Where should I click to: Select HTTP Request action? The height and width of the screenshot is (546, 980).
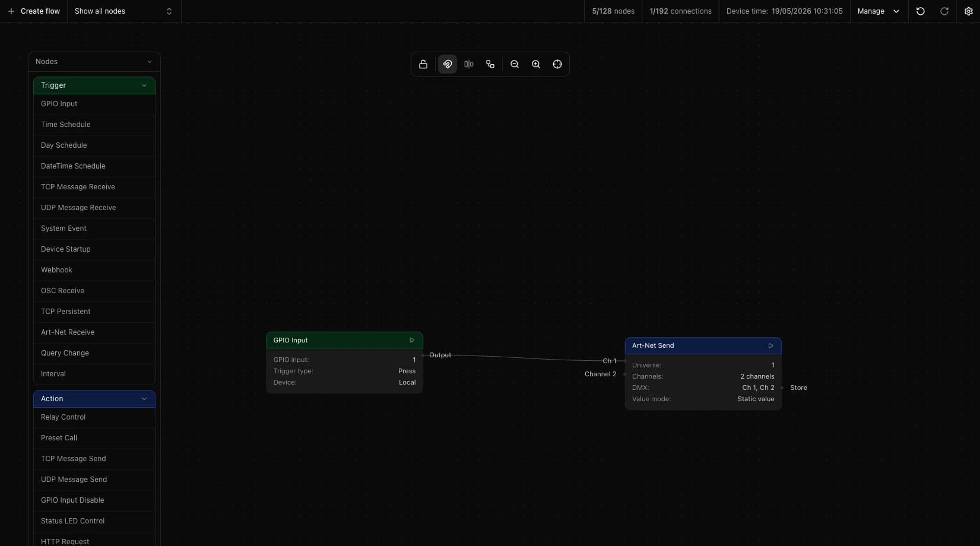[94, 541]
